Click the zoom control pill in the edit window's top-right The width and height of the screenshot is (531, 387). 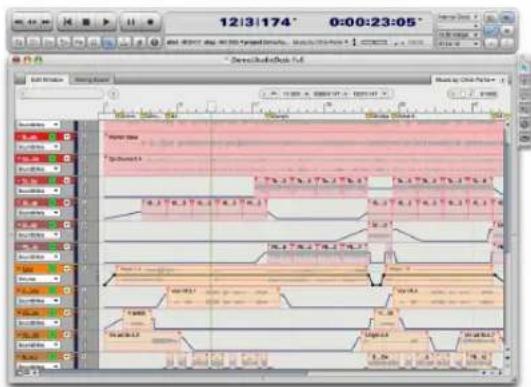click(x=474, y=93)
